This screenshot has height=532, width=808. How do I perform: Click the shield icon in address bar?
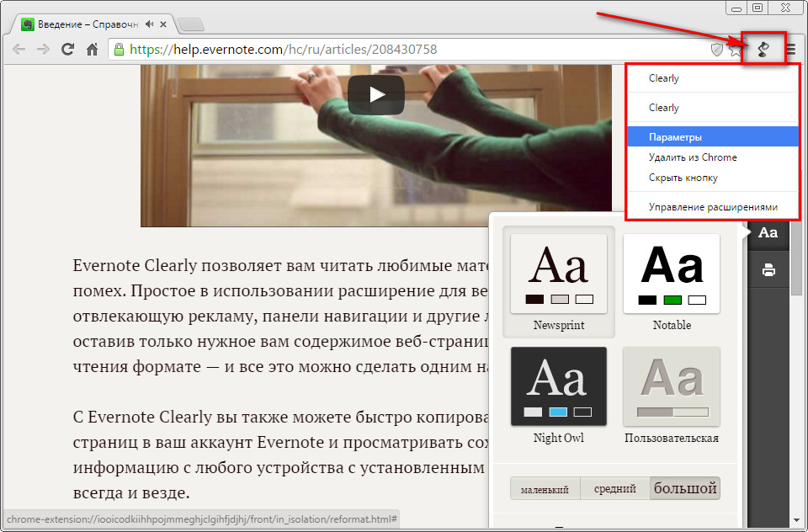point(717,50)
